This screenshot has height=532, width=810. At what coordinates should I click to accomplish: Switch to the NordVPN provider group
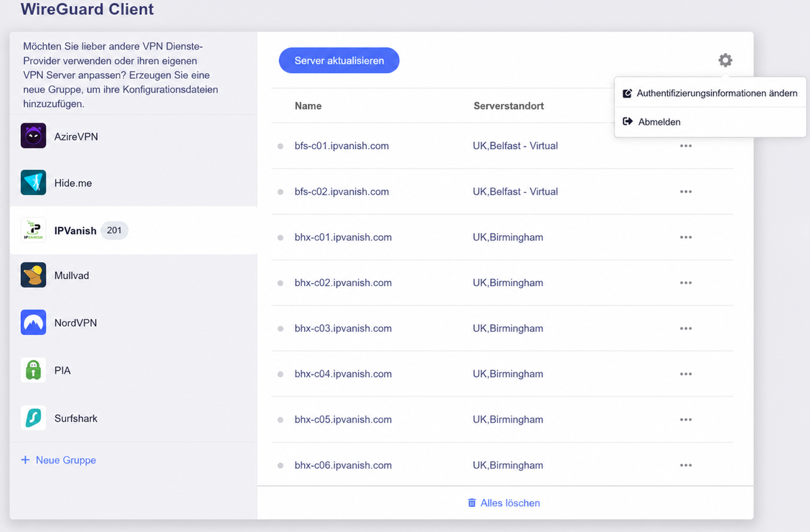pyautogui.click(x=133, y=323)
